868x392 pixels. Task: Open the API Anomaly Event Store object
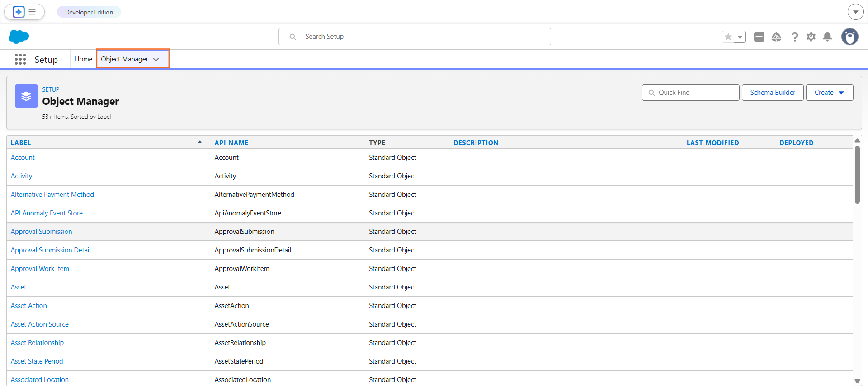(x=47, y=213)
